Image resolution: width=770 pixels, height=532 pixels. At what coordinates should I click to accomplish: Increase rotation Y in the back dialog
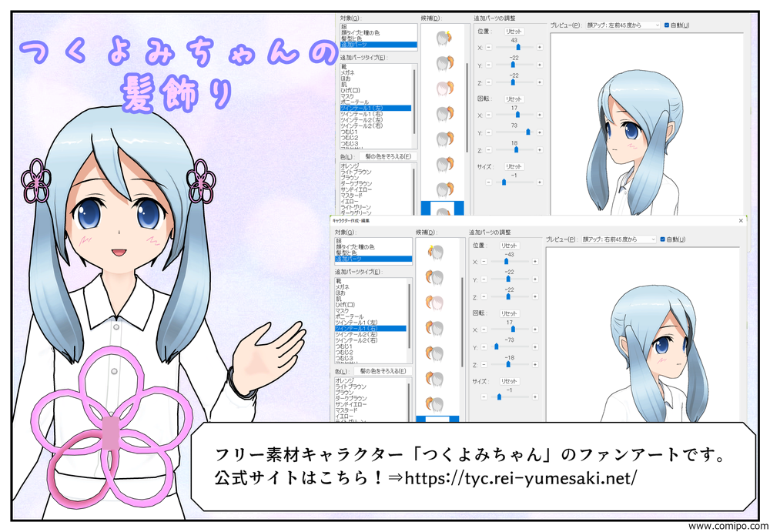tap(540, 132)
